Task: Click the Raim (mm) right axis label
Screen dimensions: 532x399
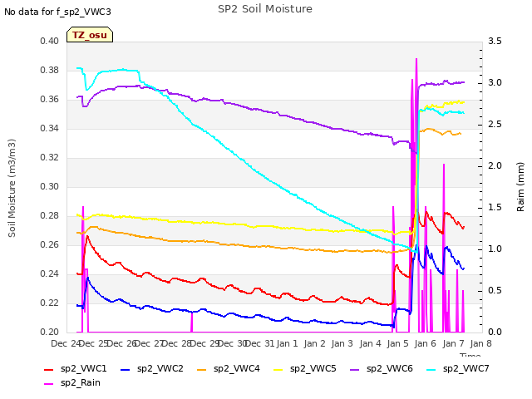Action: 520,187
